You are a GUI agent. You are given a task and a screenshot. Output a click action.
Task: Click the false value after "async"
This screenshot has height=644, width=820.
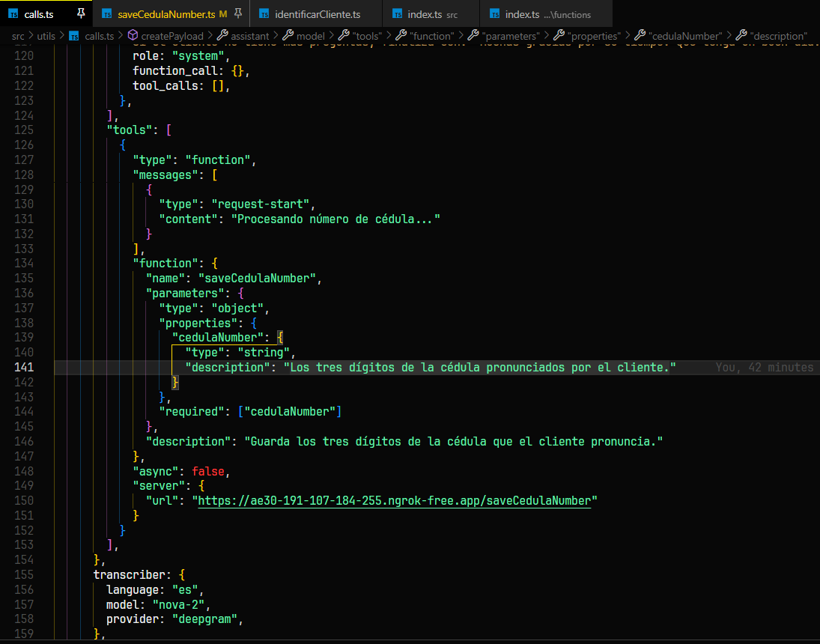click(207, 471)
